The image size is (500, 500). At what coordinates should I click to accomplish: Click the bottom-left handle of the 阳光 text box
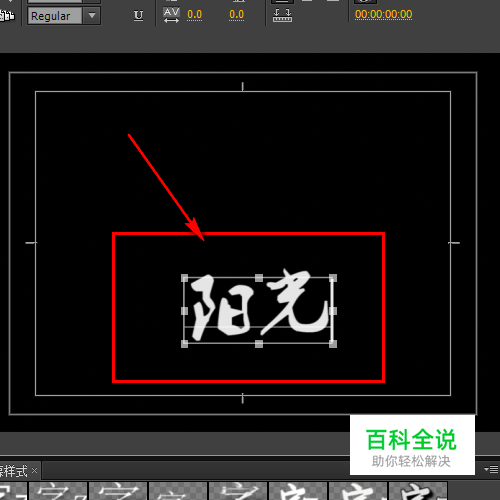coord(184,344)
